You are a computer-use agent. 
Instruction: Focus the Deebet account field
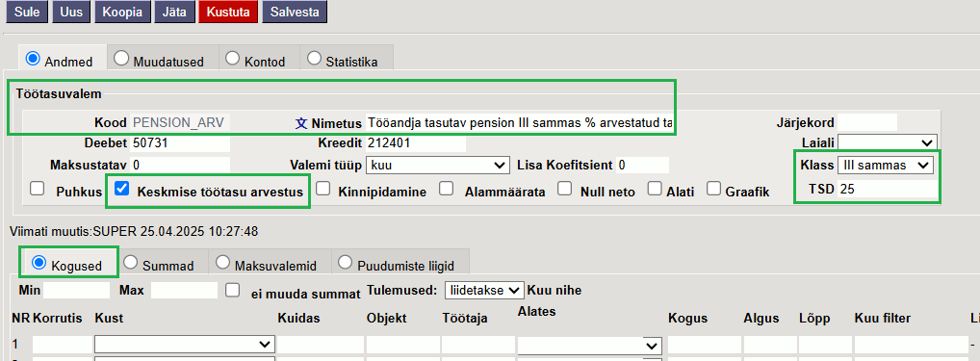180,143
